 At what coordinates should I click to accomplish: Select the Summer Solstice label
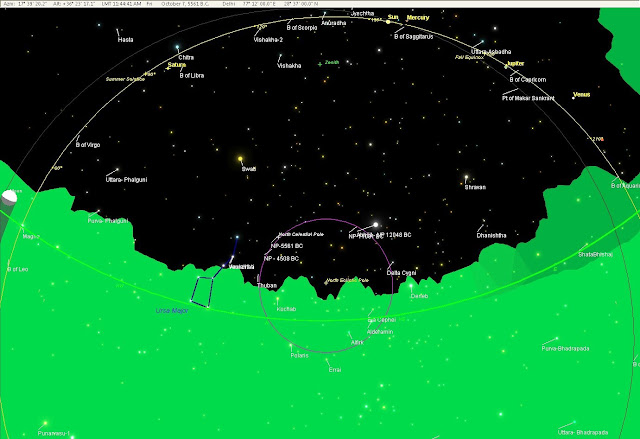(125, 79)
